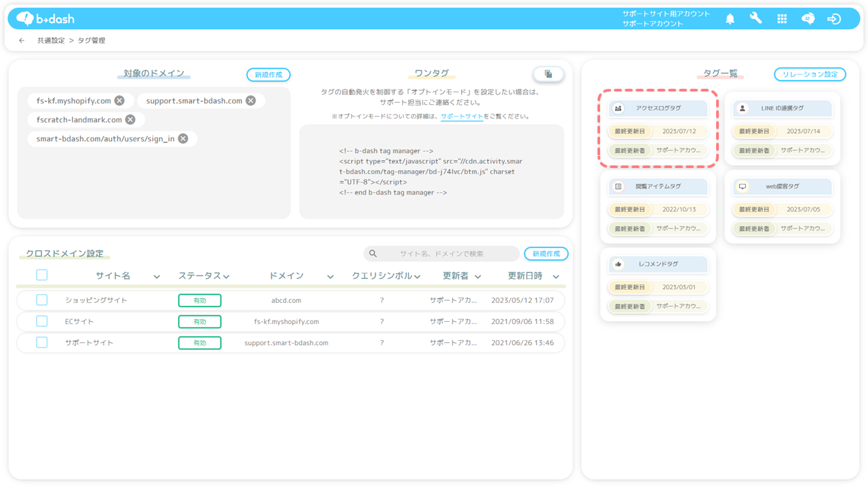Click the 2023/05/12 17:07 date cell
The height and width of the screenshot is (488, 868).
(522, 300)
